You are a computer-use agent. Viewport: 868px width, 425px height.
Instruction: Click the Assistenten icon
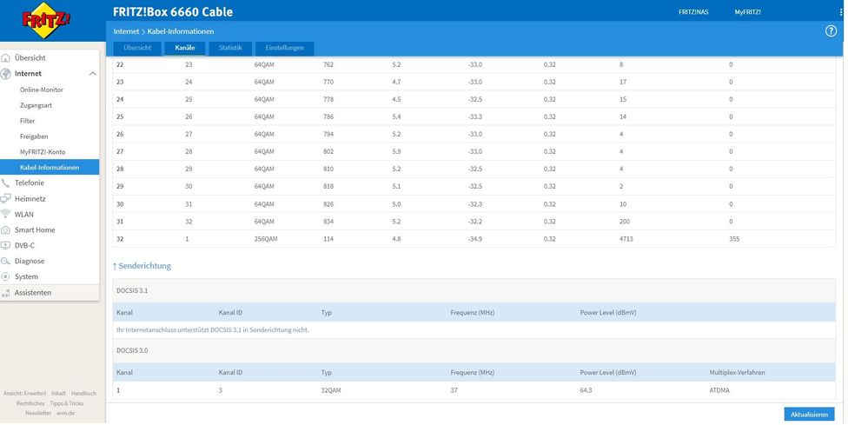tap(5, 293)
